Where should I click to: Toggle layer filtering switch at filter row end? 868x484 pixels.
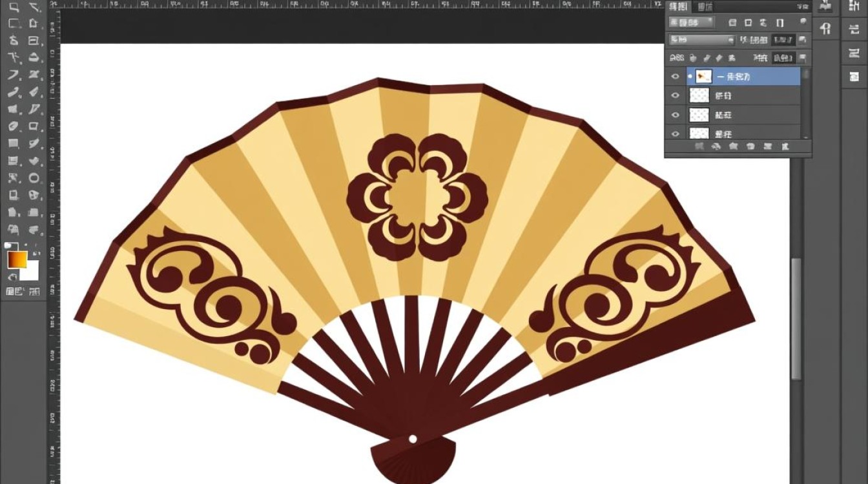point(803,22)
